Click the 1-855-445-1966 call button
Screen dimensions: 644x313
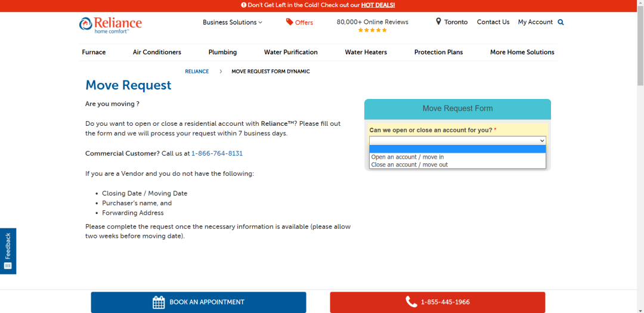[438, 302]
